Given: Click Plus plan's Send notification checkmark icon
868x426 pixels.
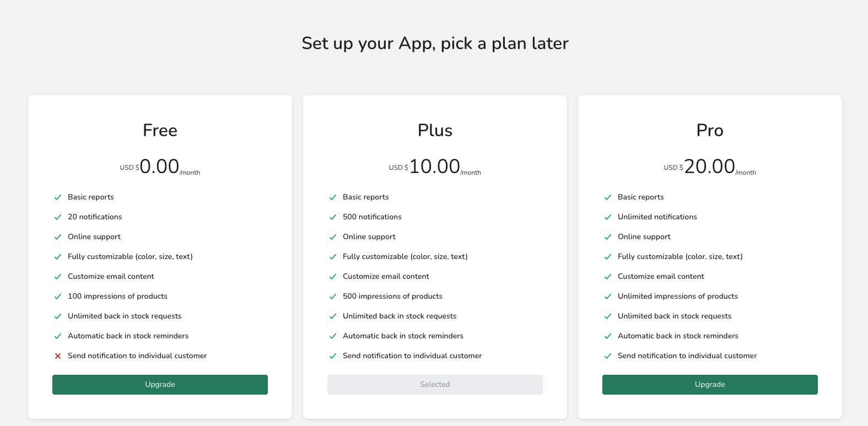Looking at the screenshot, I should click(x=333, y=356).
